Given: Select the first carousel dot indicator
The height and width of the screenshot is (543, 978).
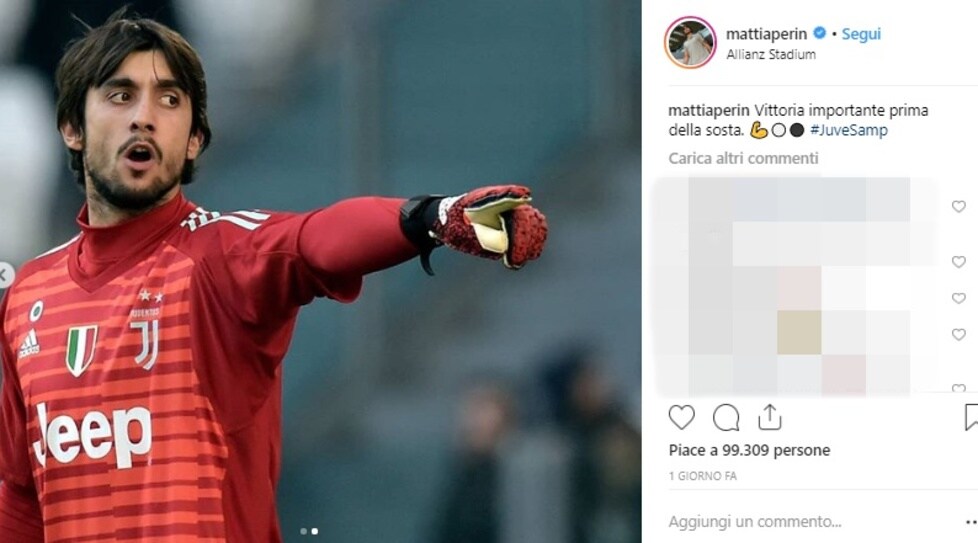Looking at the screenshot, I should [303, 531].
